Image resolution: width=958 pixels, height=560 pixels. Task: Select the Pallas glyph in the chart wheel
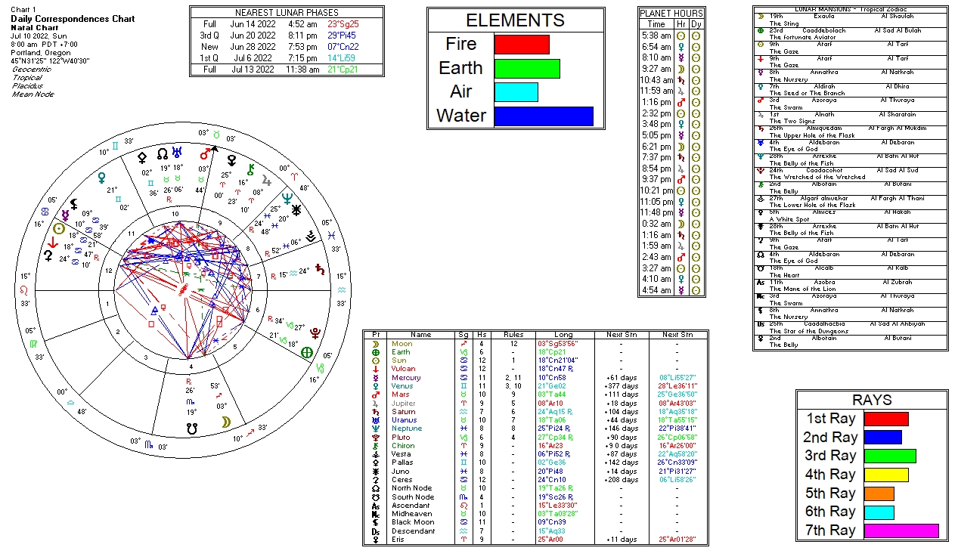pyautogui.click(x=141, y=159)
